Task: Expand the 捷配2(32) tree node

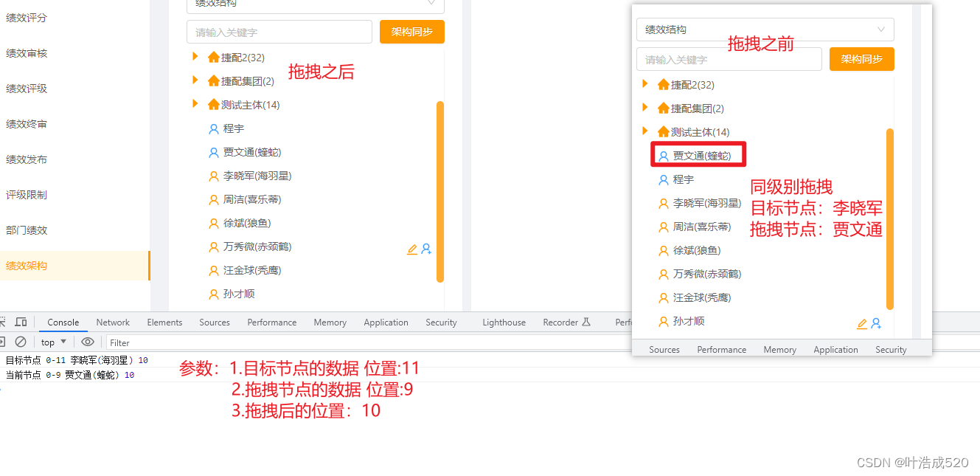Action: click(195, 55)
